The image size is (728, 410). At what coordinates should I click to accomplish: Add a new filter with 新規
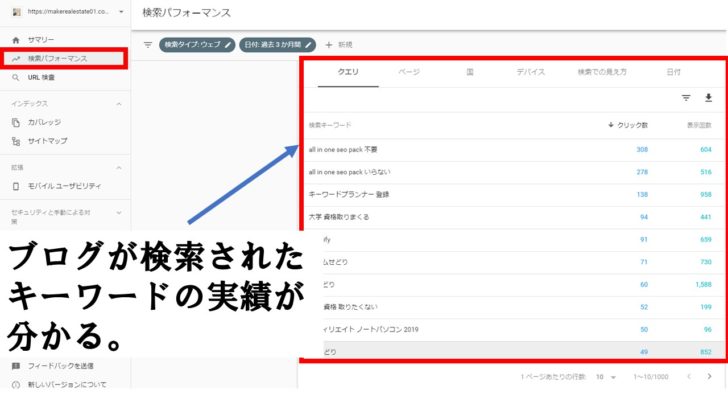point(338,45)
